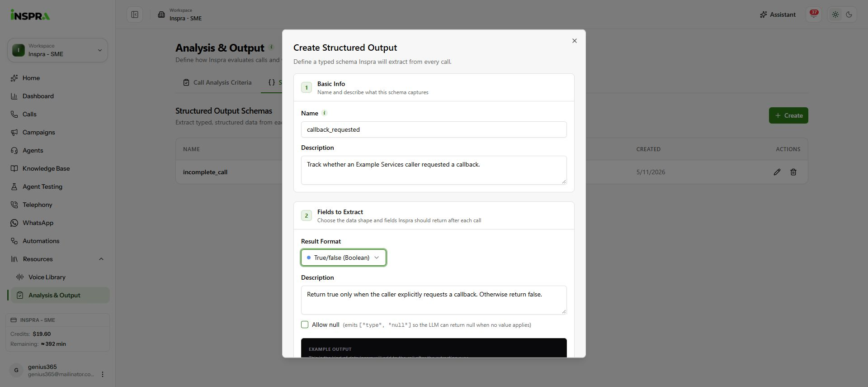Image resolution: width=868 pixels, height=387 pixels.
Task: Delete the incomplete_call schema trash icon
Action: point(793,172)
